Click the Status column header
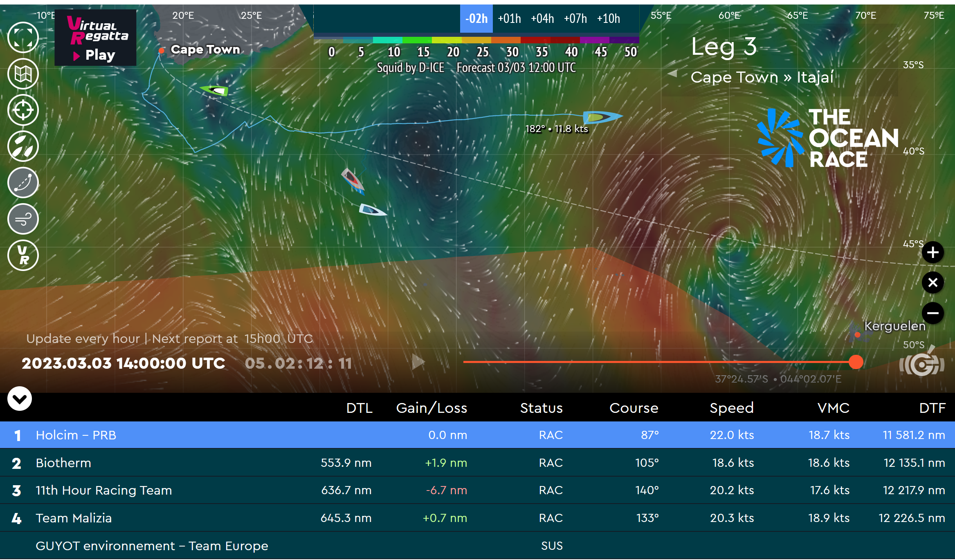This screenshot has width=955, height=560. pos(542,408)
